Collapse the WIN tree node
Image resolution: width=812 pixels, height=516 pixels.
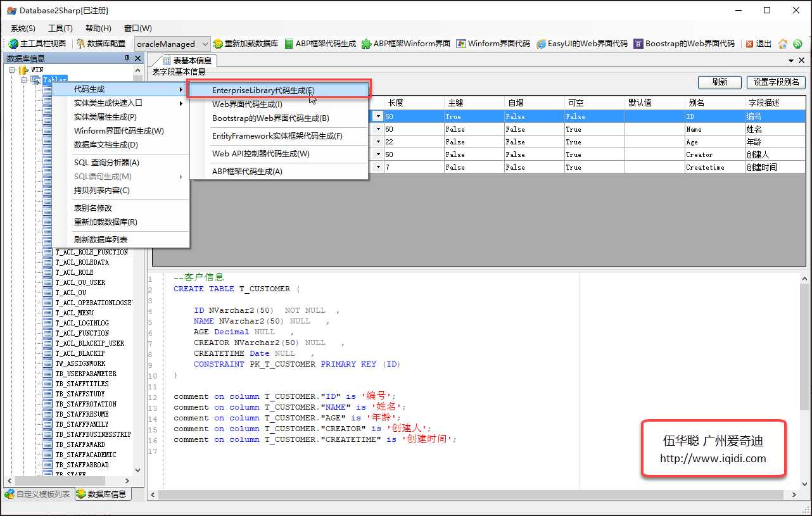(x=13, y=70)
